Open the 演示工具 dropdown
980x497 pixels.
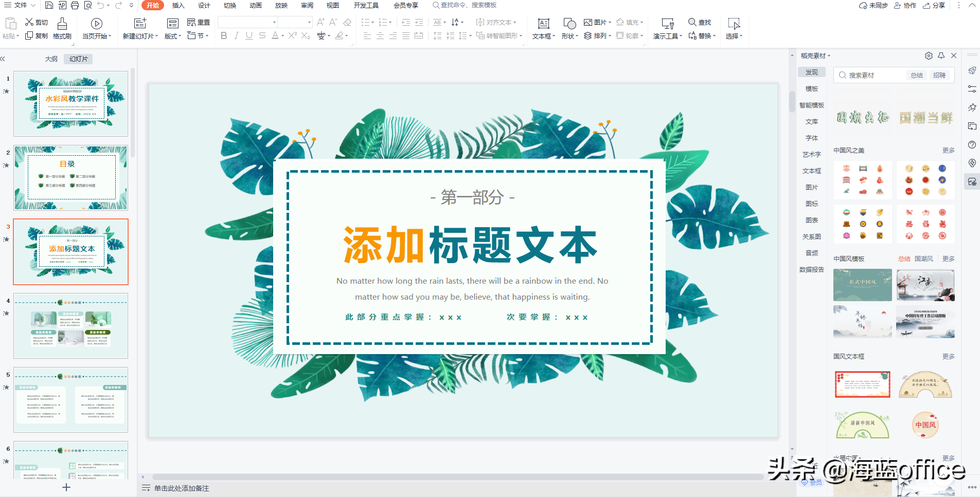click(x=668, y=36)
